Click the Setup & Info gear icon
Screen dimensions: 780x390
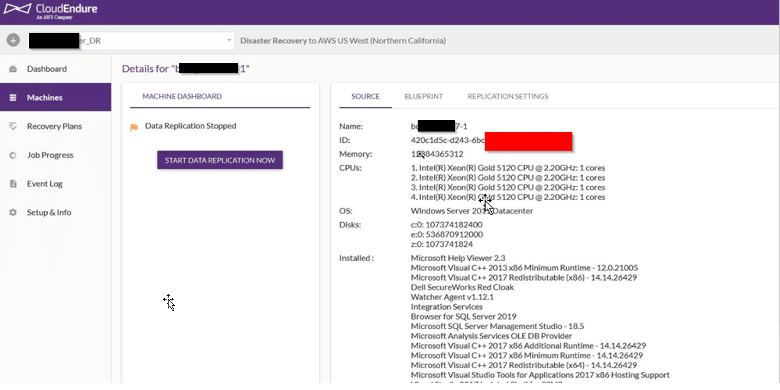pos(13,212)
